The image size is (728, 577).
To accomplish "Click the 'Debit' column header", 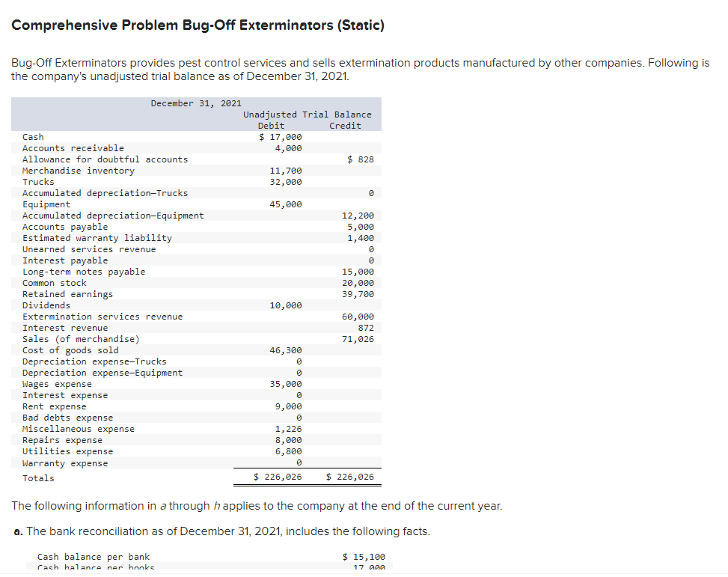I will coord(271,126).
